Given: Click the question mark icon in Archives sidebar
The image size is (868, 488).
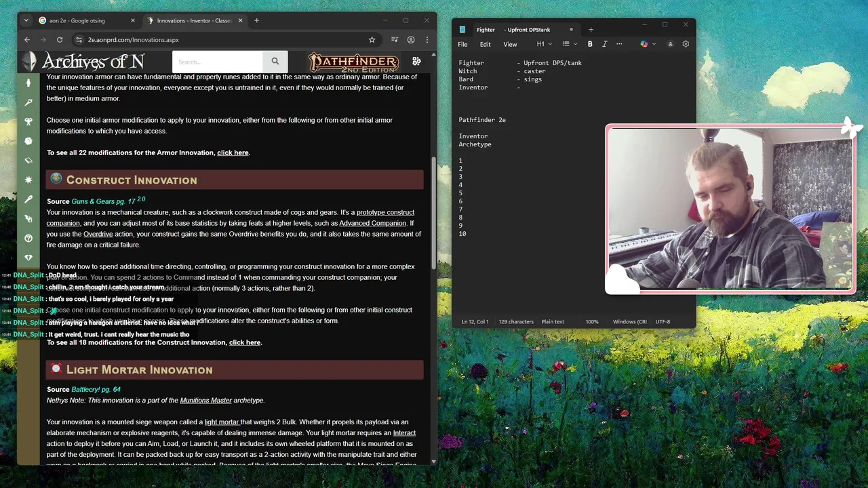Looking at the screenshot, I should tap(28, 238).
